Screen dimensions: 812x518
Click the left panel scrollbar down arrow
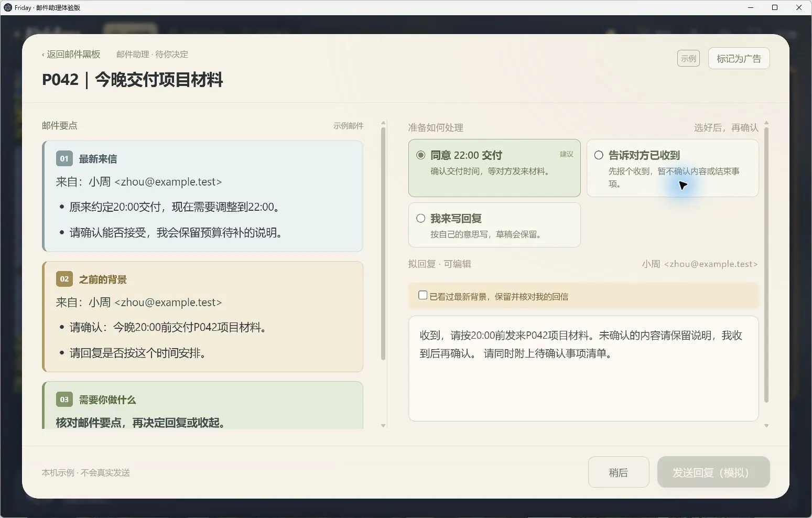coord(383,426)
